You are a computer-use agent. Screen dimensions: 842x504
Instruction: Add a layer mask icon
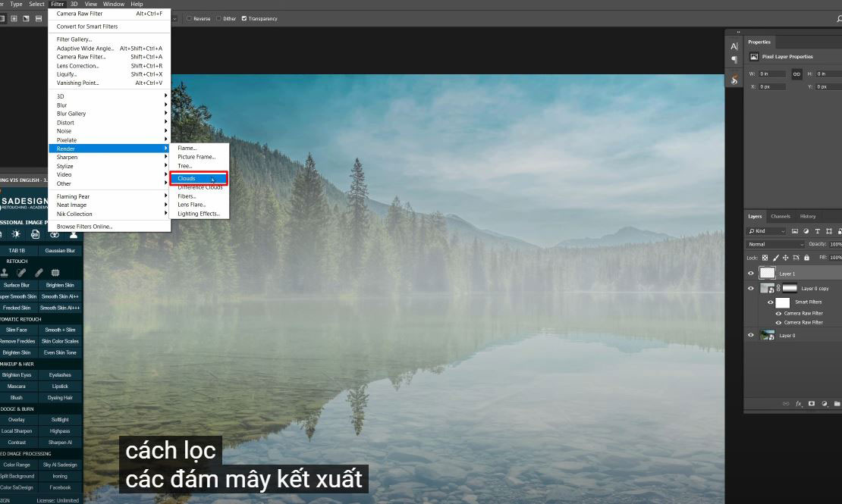(x=812, y=404)
